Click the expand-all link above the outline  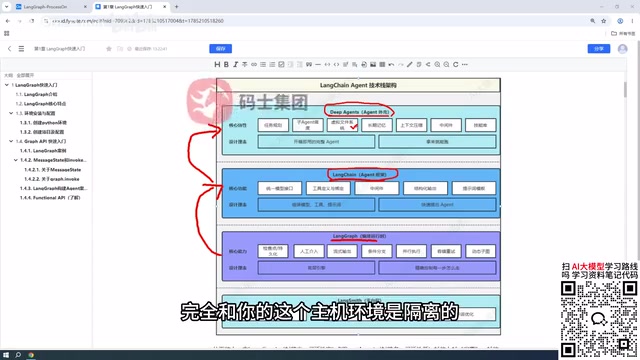point(25,75)
